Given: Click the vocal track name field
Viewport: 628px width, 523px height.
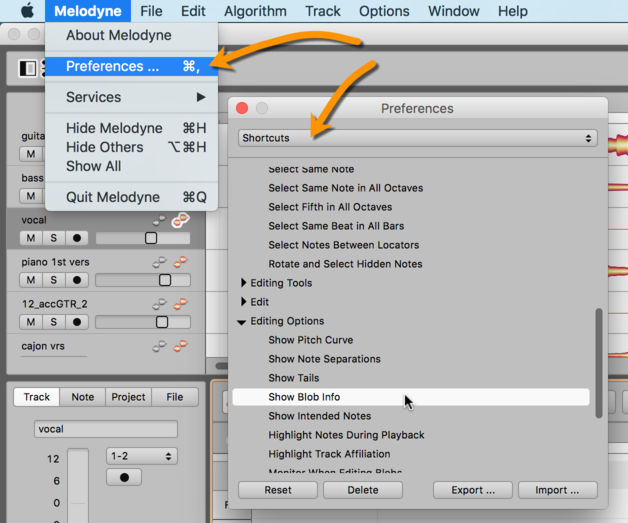Looking at the screenshot, I should [106, 429].
